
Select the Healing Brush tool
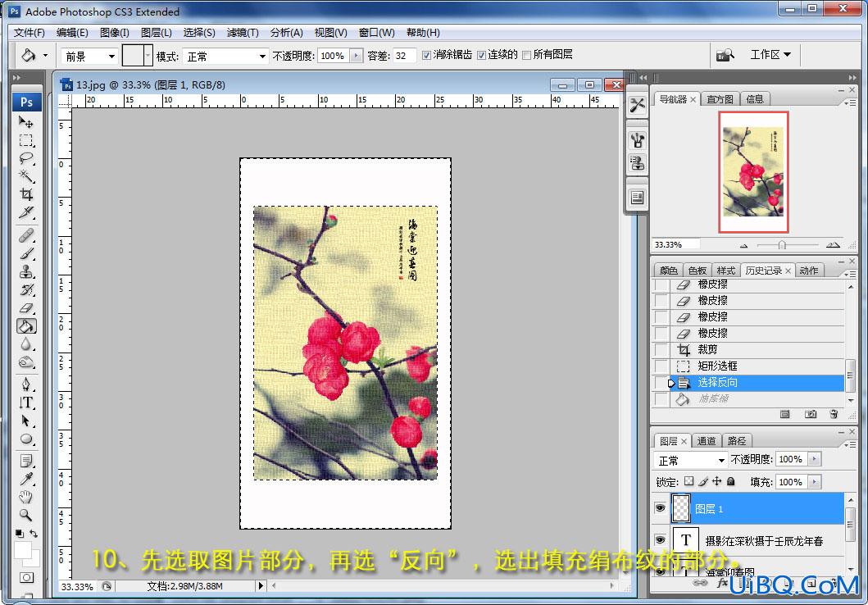pos(26,236)
